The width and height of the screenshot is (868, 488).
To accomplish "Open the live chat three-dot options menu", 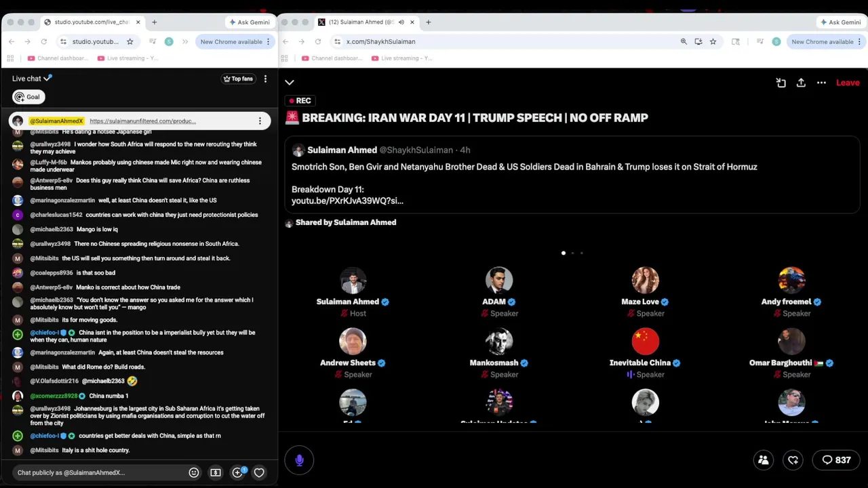I will pyautogui.click(x=265, y=79).
